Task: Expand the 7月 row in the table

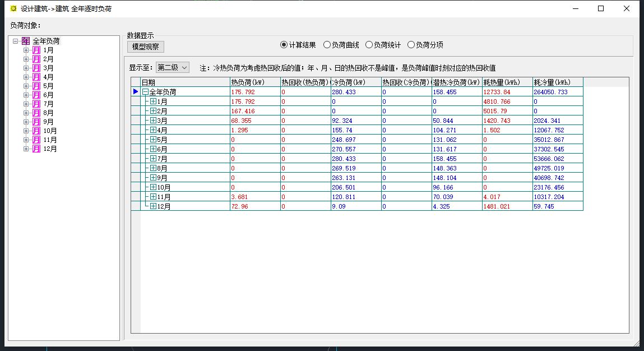Action: coord(153,159)
